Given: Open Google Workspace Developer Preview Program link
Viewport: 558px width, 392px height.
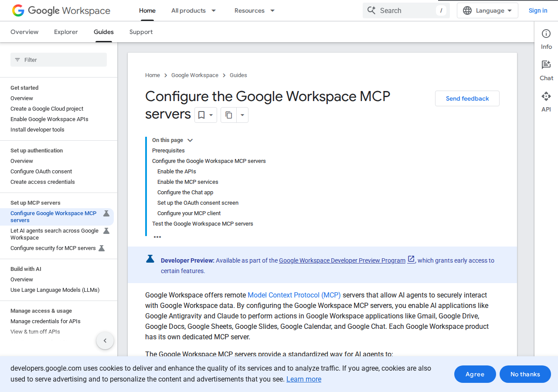Looking at the screenshot, I should coord(342,260).
